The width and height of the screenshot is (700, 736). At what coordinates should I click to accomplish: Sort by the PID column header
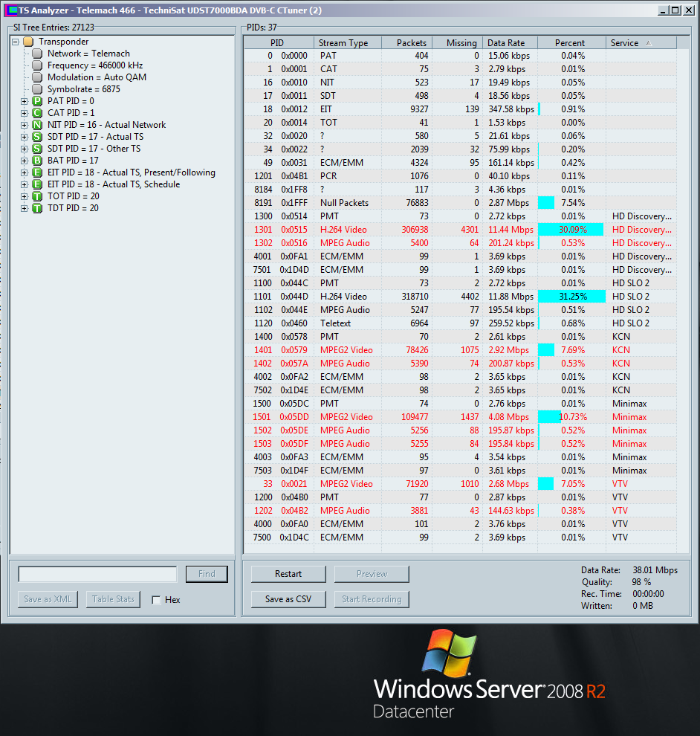(x=279, y=42)
